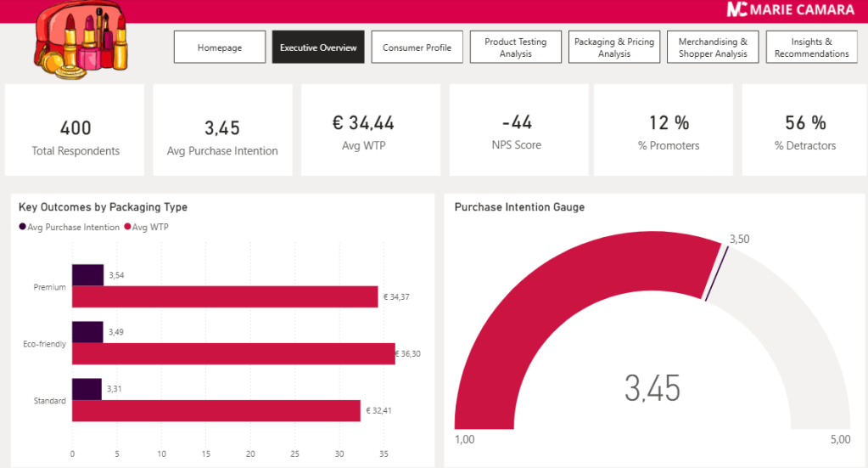Screen dimensions: 868x468
Task: Go to the Consumer Profile page
Action: (x=417, y=48)
